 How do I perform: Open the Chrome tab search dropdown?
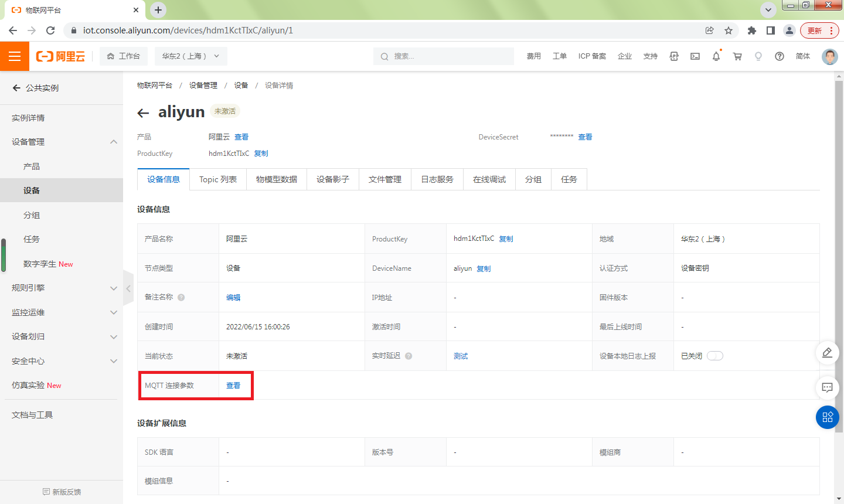[x=768, y=10]
